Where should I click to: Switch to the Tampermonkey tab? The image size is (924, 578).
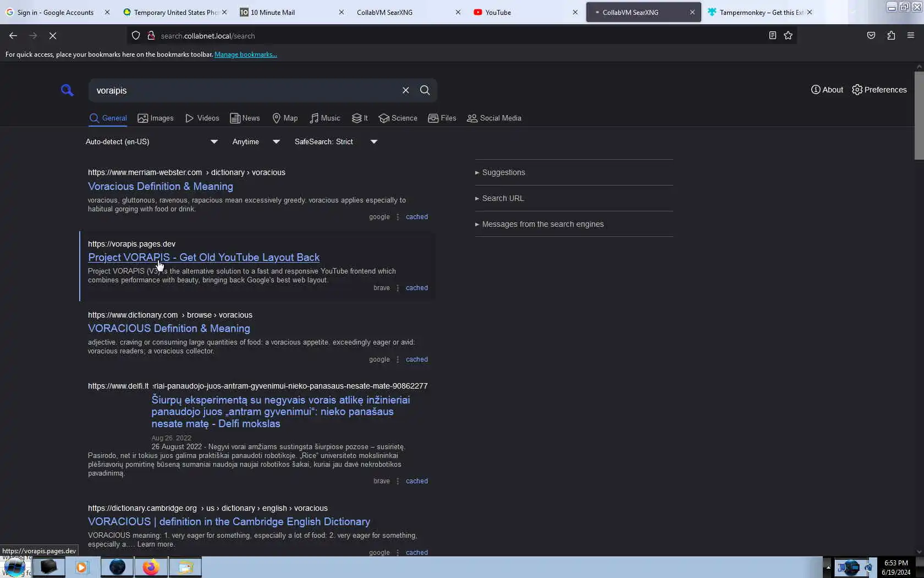(760, 12)
